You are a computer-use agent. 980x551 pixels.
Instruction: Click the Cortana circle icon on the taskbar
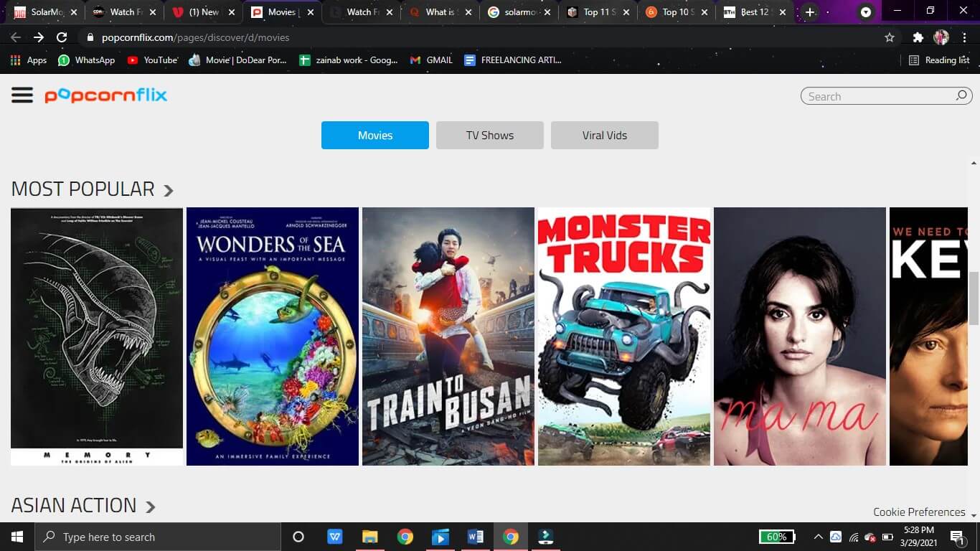coord(298,537)
